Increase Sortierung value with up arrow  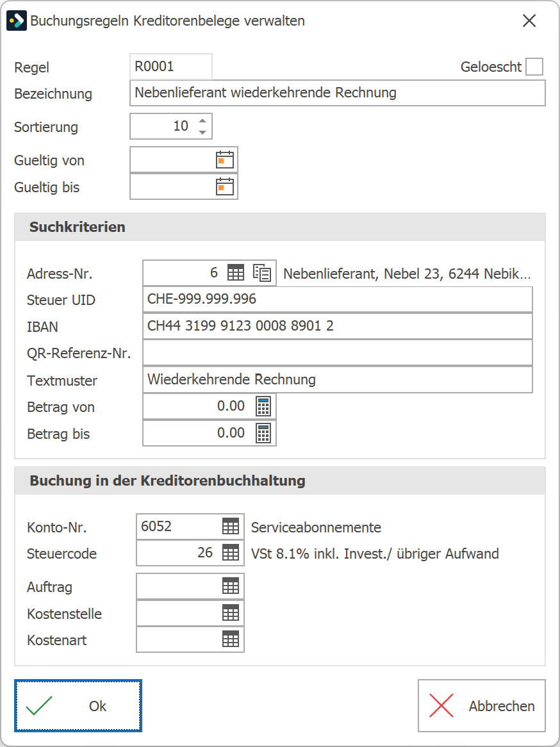click(202, 120)
